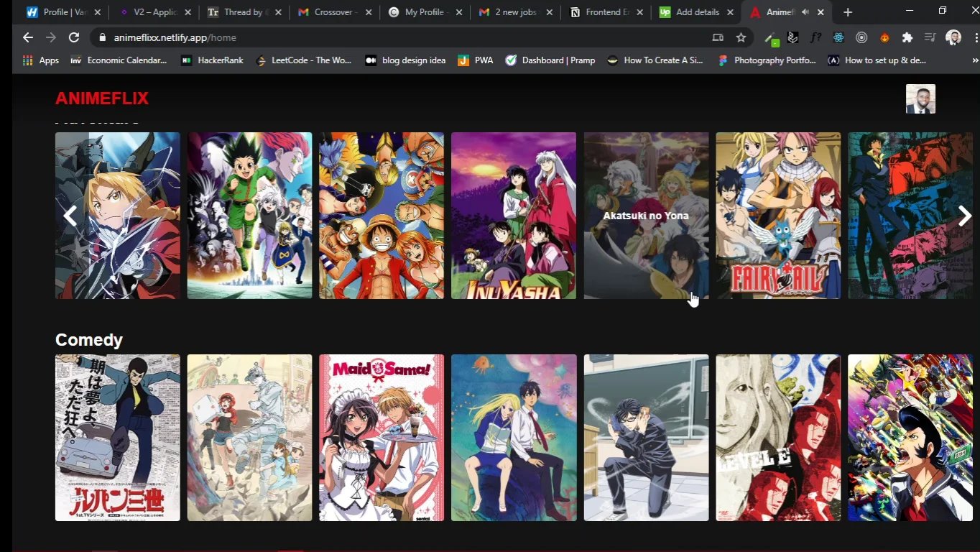Mute the Animeflix tab via speaker icon
This screenshot has height=552, width=980.
(805, 12)
